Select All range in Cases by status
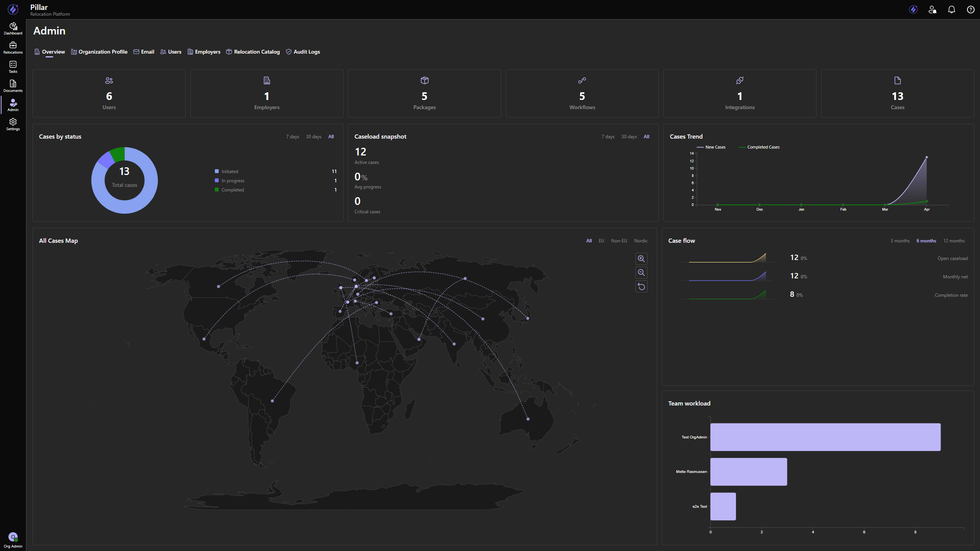This screenshot has width=980, height=551. (x=331, y=137)
